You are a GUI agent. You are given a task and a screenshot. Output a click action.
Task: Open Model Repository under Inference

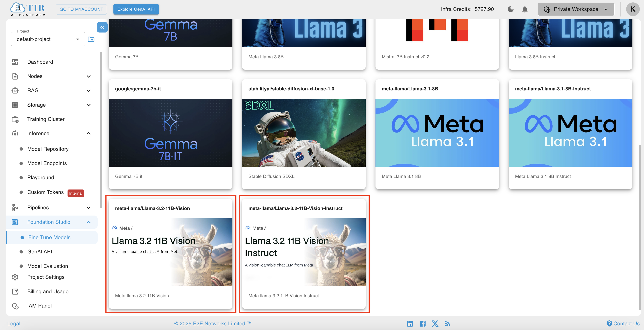pyautogui.click(x=48, y=149)
